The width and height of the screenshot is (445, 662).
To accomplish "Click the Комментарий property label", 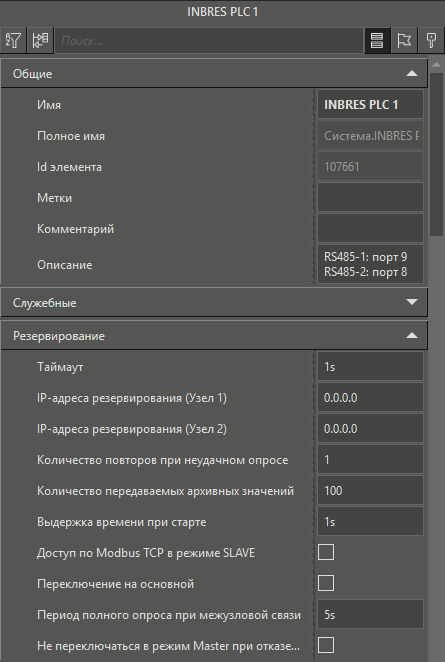I will 76,229.
